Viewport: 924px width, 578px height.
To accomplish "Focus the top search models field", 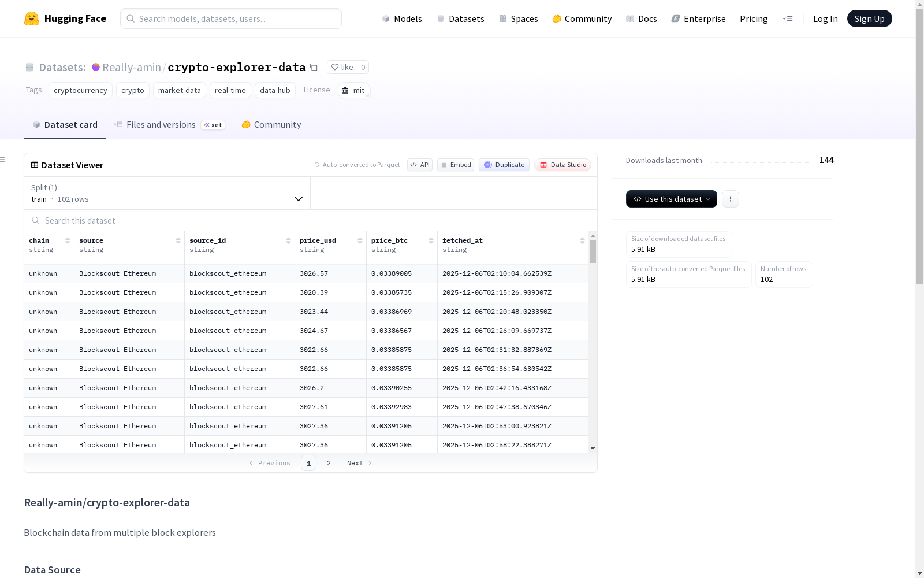I will pyautogui.click(x=231, y=18).
